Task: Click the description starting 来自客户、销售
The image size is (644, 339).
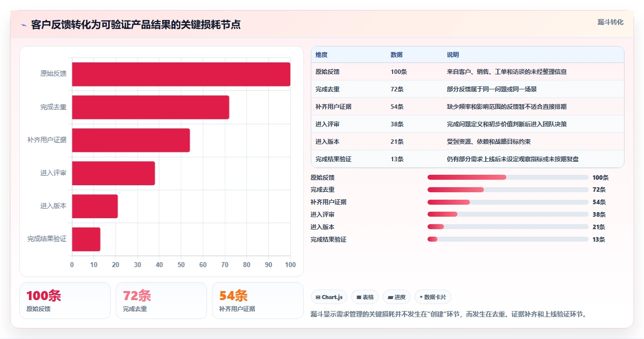Action: click(507, 72)
